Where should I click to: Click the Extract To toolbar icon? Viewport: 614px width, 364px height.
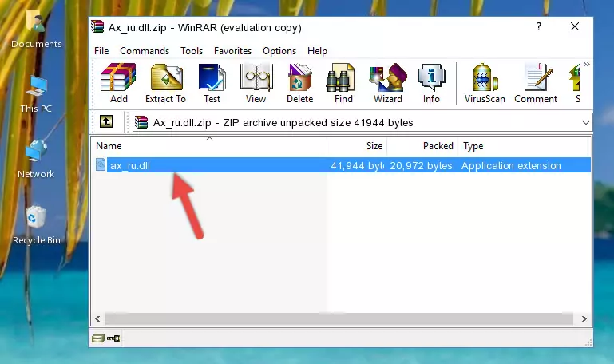coord(165,83)
